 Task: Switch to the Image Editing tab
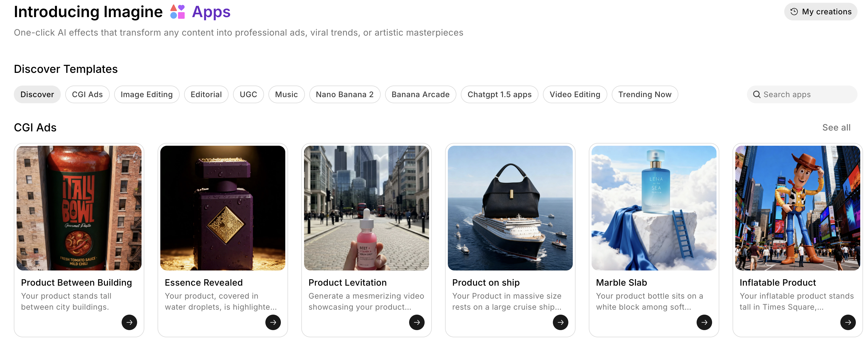pyautogui.click(x=147, y=95)
